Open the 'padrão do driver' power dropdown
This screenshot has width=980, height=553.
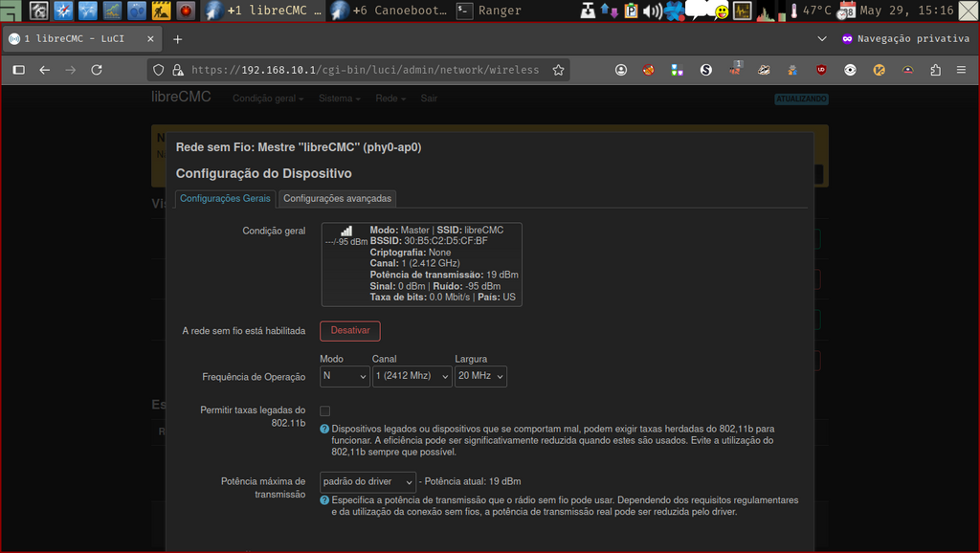[367, 481]
